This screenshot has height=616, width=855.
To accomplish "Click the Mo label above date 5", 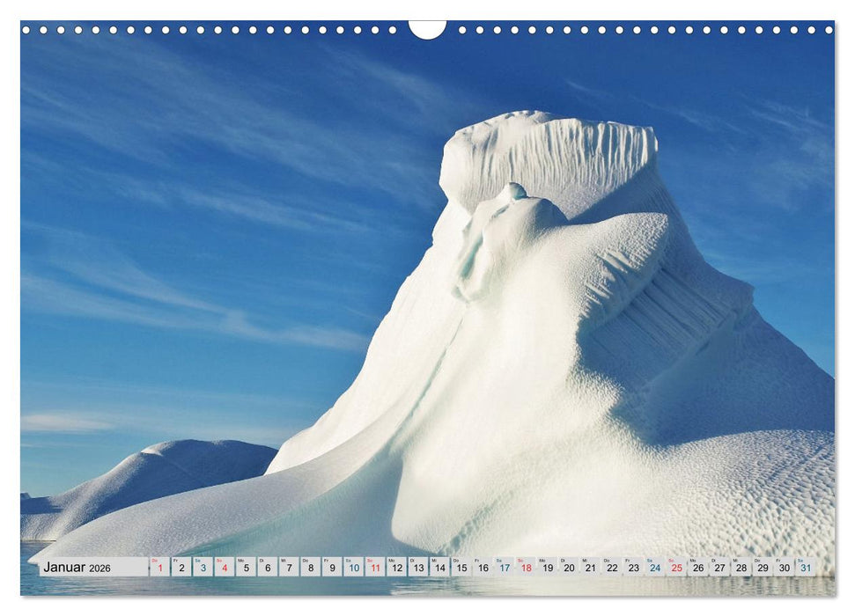I will tap(240, 561).
